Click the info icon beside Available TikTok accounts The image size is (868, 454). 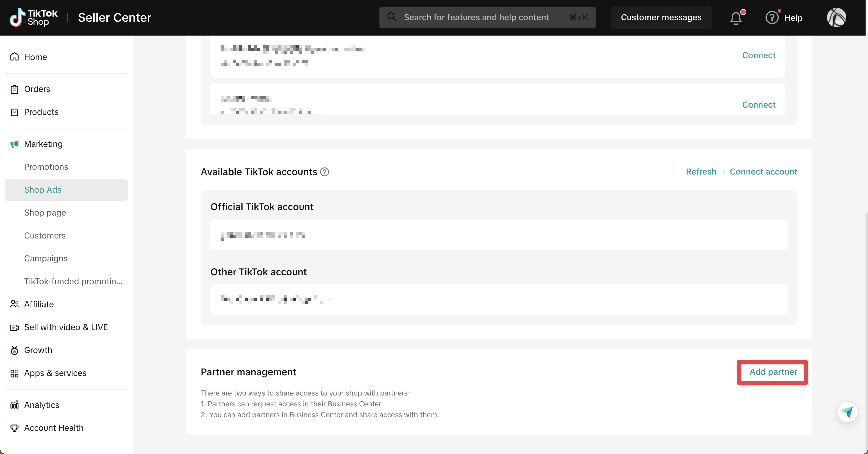(325, 172)
